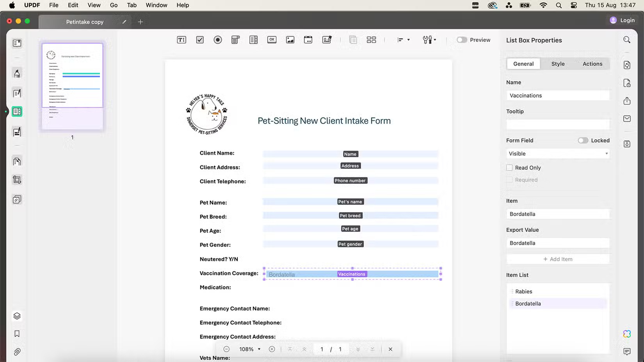Enable the Read Only checkbox
This screenshot has height=362, width=644.
click(509, 167)
